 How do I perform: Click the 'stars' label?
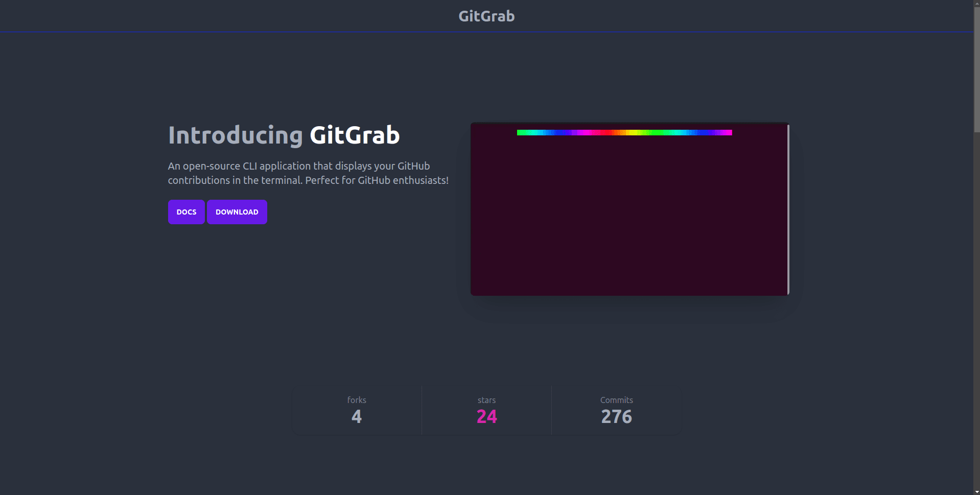point(487,400)
